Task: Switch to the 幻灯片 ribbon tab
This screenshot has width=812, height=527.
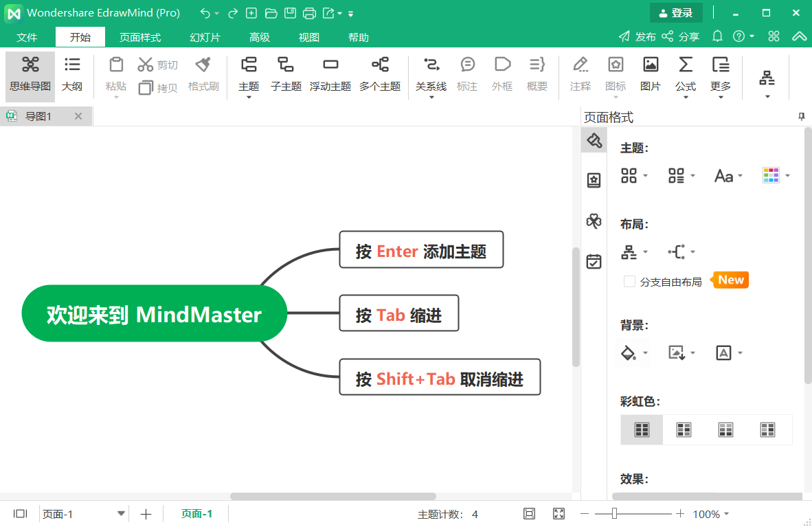Action: pos(204,37)
